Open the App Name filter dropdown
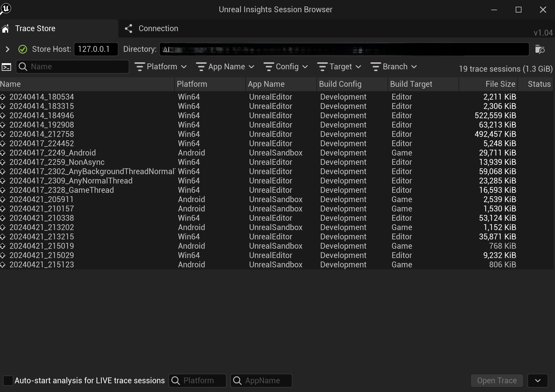 point(225,67)
